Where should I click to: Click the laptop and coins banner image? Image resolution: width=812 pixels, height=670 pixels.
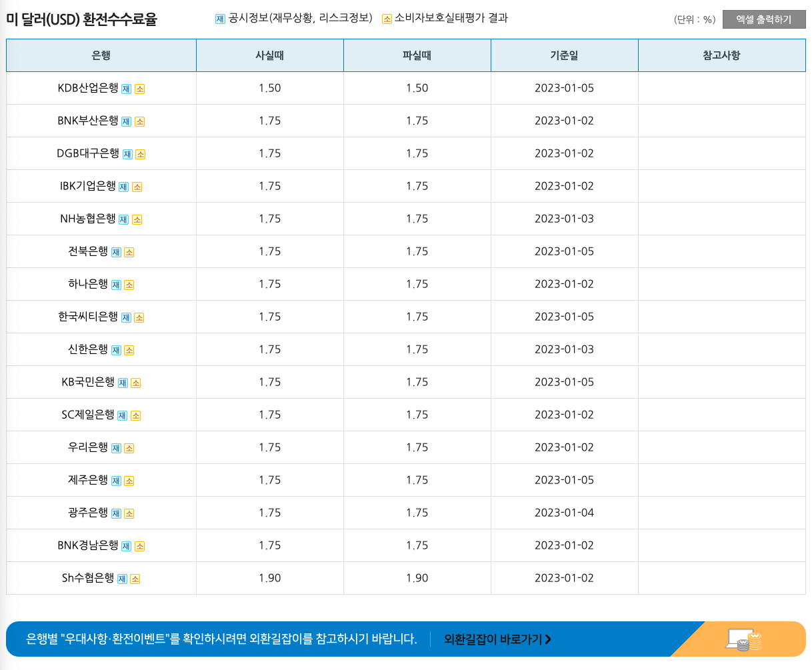click(x=744, y=640)
